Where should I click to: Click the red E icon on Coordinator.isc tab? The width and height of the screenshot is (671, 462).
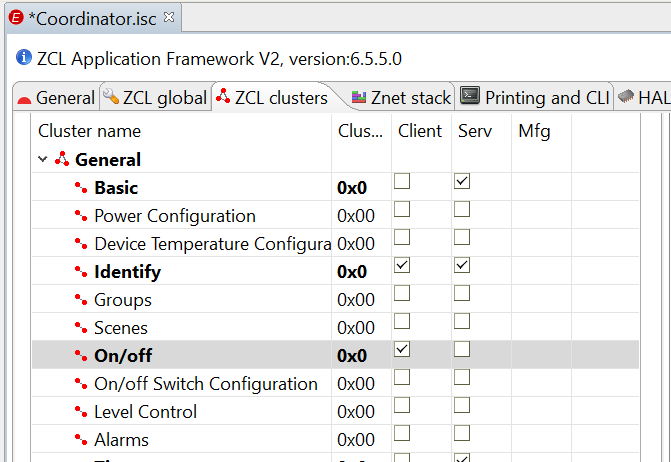16,18
